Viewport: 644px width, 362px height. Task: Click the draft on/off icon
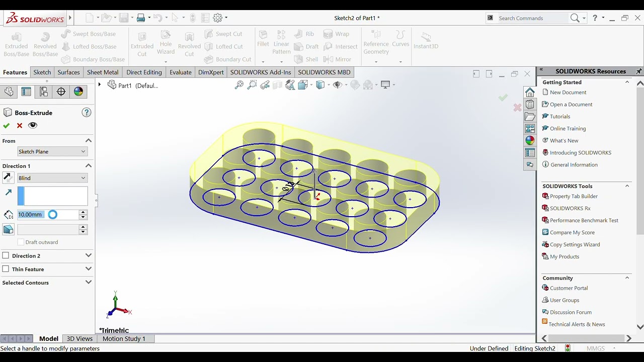click(8, 229)
